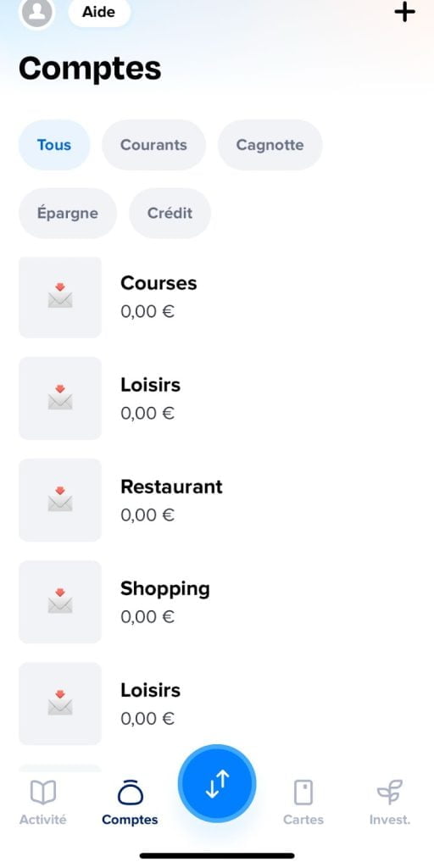Open the Invest. plant icon
This screenshot has width=434, height=868.
pos(390,793)
